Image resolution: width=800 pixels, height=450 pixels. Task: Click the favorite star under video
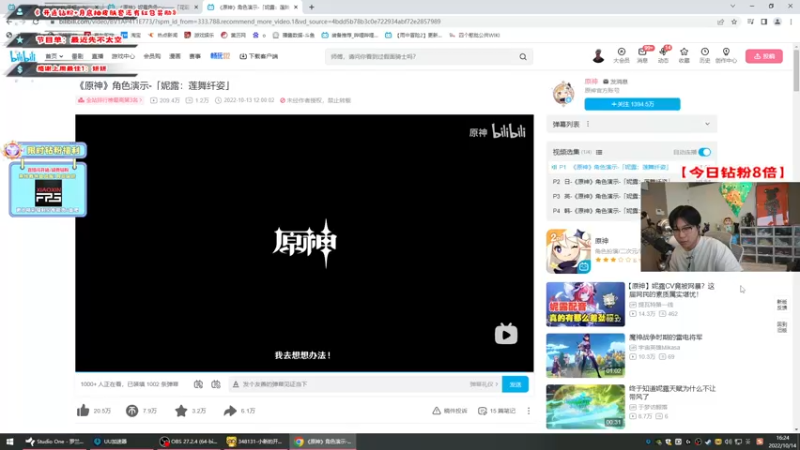(x=181, y=410)
